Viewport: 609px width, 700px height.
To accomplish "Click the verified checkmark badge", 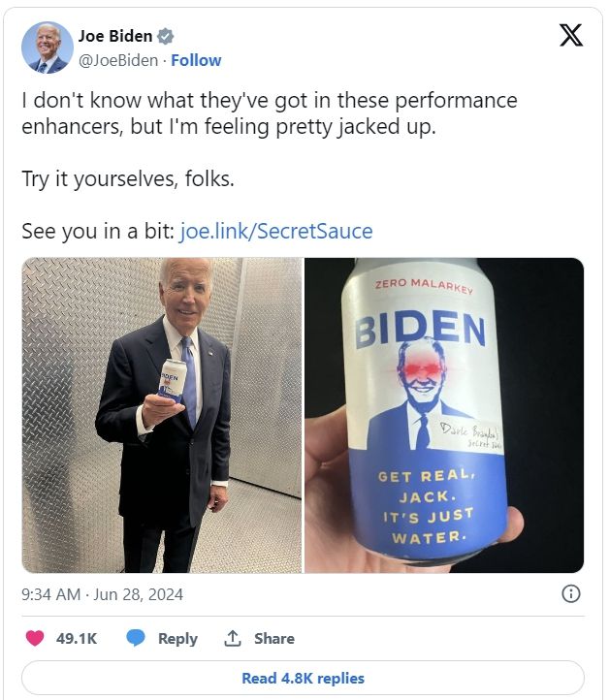I will click(x=166, y=37).
